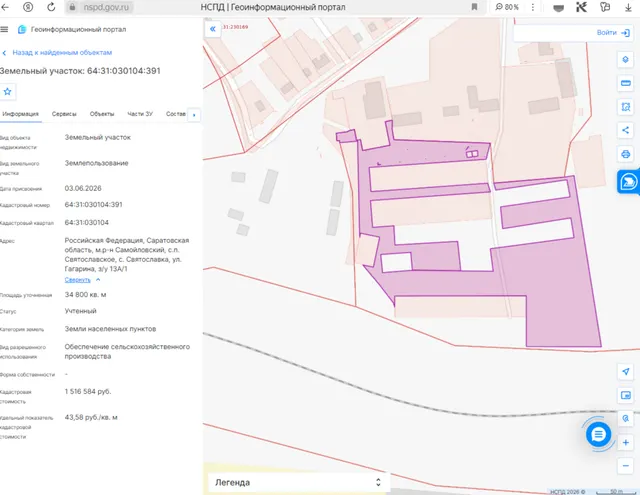Click the nspd.gov.ru address field
This screenshot has height=495, width=640.
click(x=106, y=7)
